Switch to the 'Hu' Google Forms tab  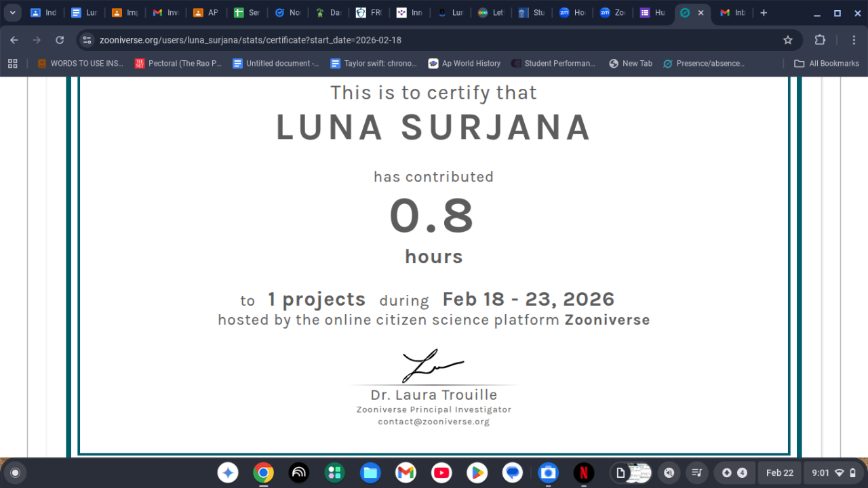(x=654, y=13)
